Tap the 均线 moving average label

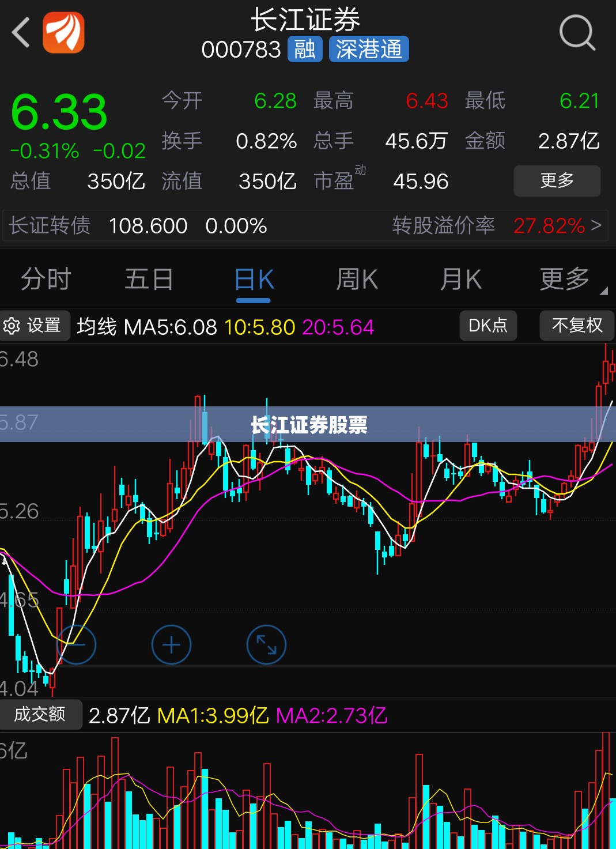97,327
